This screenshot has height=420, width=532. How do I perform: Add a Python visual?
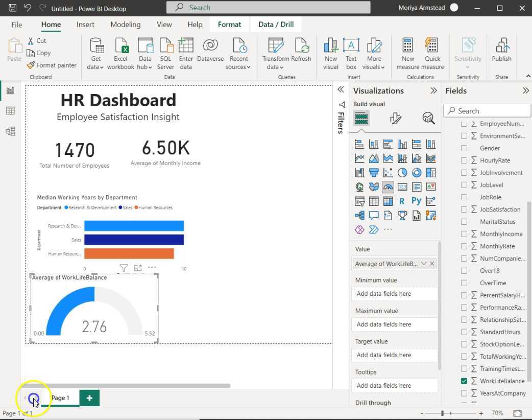click(417, 201)
